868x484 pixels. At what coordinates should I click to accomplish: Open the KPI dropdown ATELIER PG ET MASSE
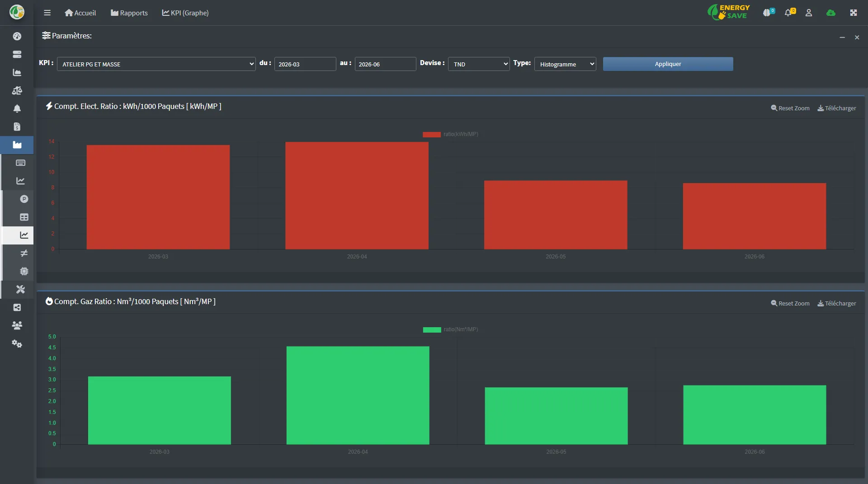pos(156,64)
